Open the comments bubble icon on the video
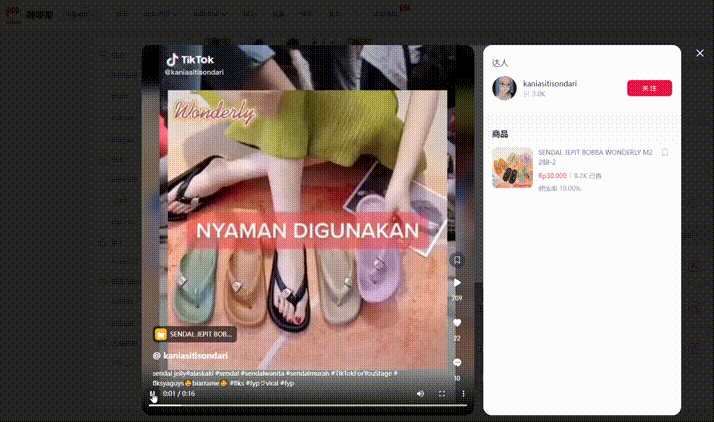The width and height of the screenshot is (714, 422). coord(457,362)
